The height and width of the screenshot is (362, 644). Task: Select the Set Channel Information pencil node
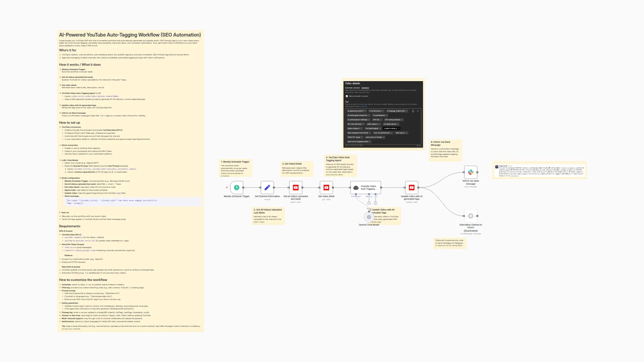(267, 188)
